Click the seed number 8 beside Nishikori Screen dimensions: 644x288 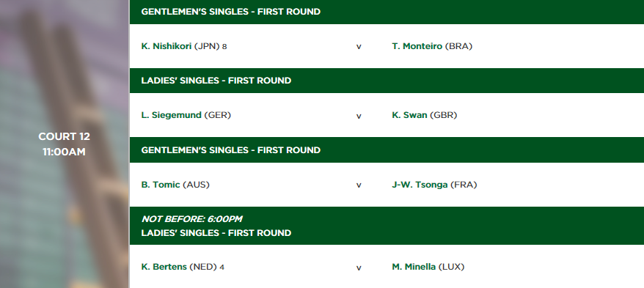[x=224, y=47]
